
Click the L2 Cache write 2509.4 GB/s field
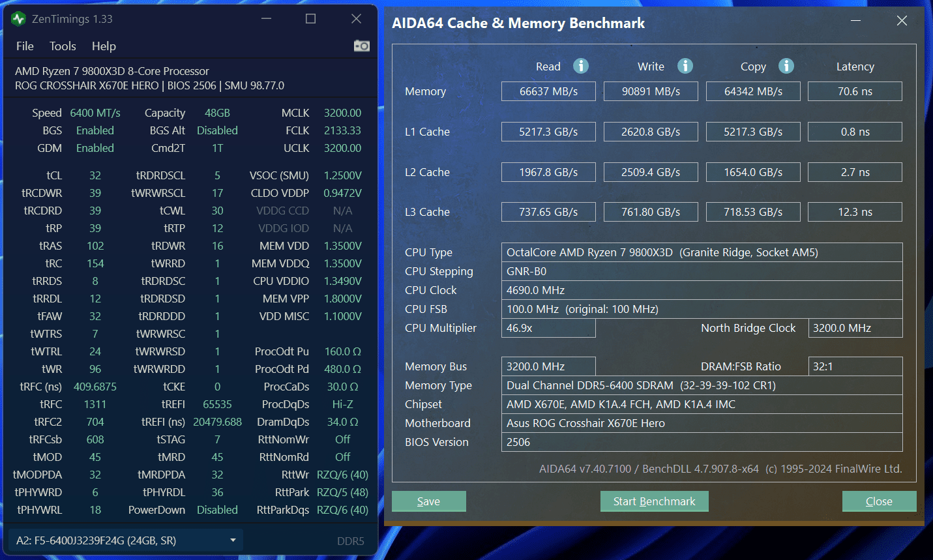point(651,172)
